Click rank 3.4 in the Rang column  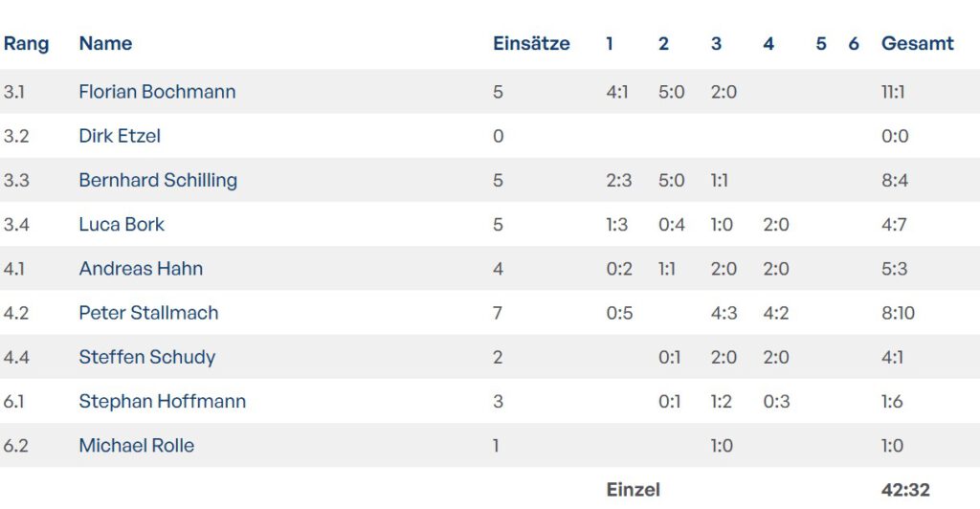16,224
